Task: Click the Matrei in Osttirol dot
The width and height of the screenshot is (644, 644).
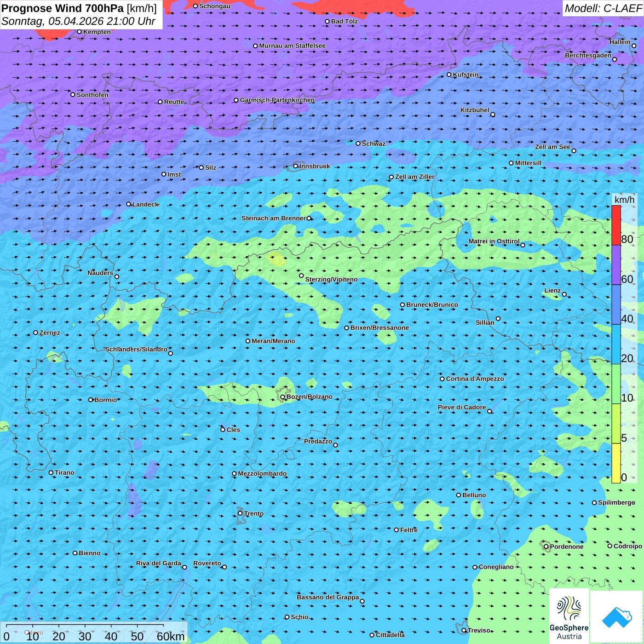Action: coord(523,245)
